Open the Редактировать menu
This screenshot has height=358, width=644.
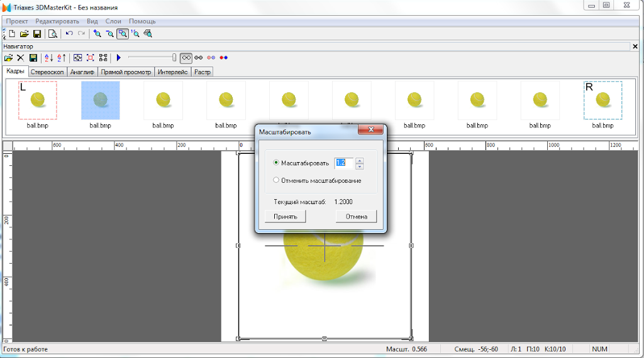point(57,21)
